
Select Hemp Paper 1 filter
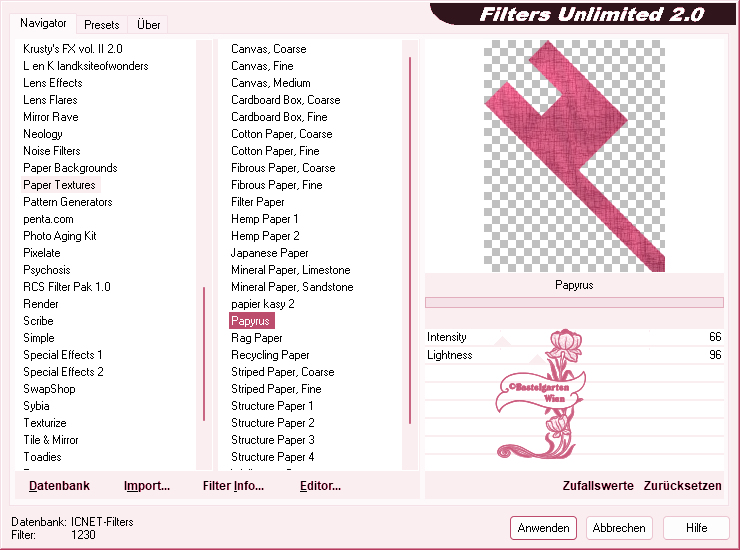pyautogui.click(x=264, y=219)
